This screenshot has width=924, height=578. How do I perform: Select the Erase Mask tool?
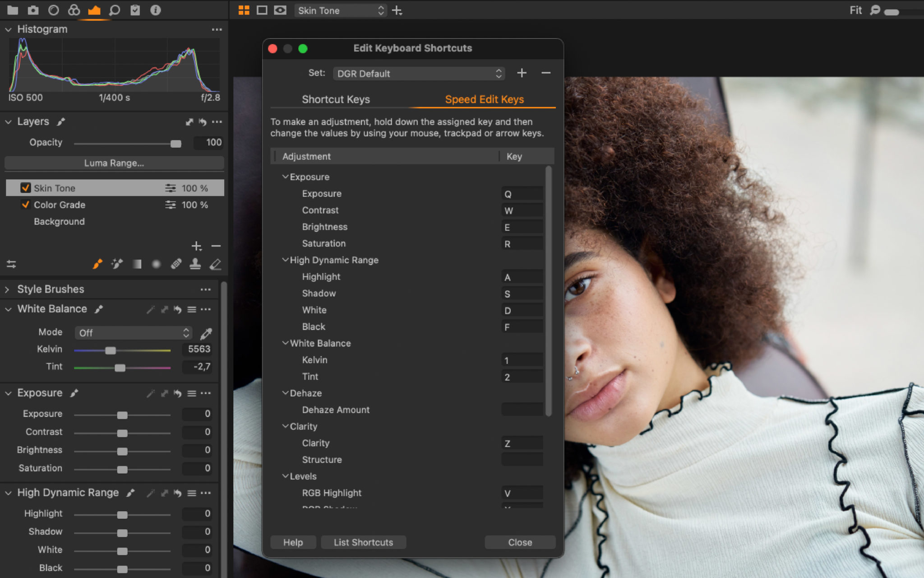(x=216, y=264)
